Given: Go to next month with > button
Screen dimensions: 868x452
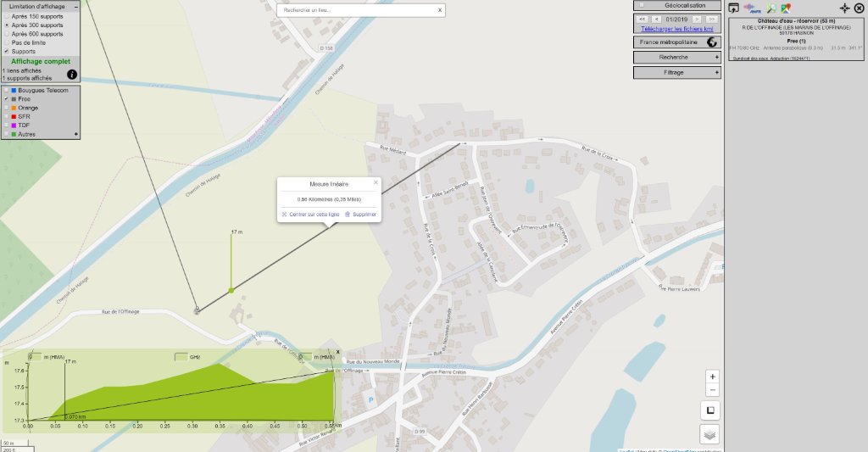Looking at the screenshot, I should [697, 20].
